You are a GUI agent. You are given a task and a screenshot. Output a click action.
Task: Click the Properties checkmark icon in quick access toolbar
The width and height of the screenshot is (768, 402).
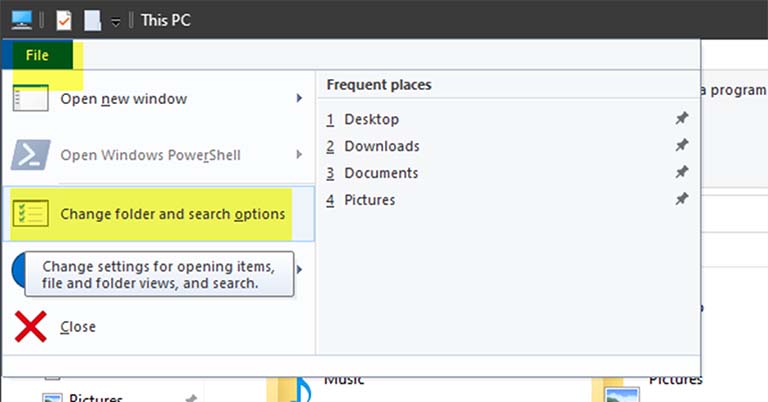(63, 19)
